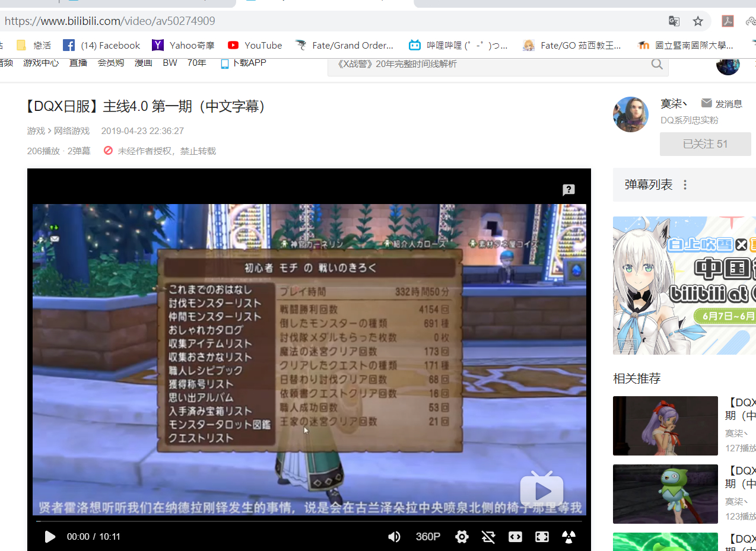Click the Google Translate icon in address bar

pyautogui.click(x=674, y=21)
